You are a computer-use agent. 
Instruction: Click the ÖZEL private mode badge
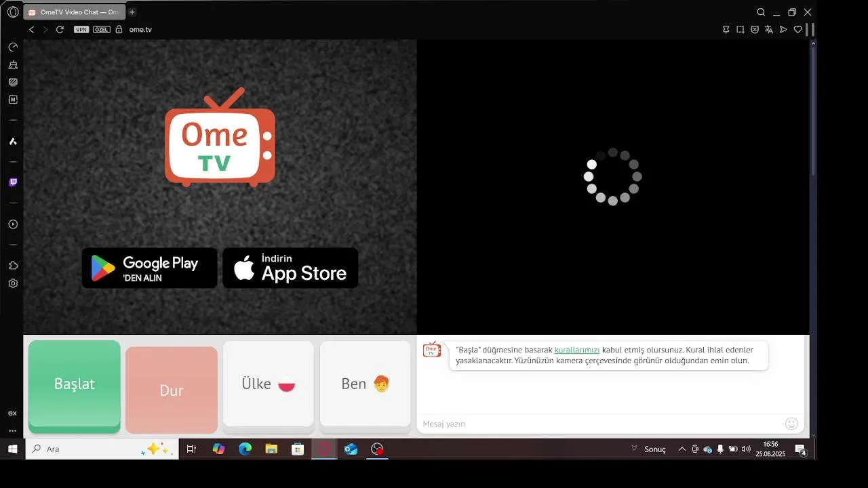coord(101,30)
